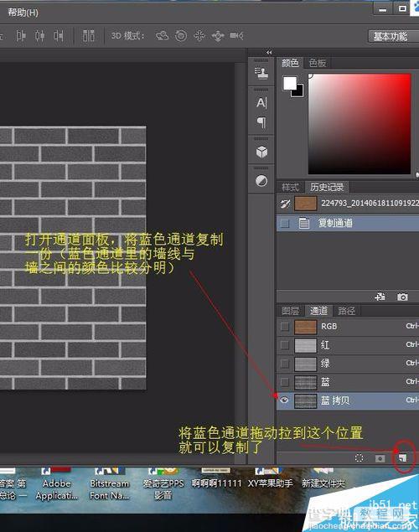Click load channel as selection icon
Viewport: 419px width, 532px height.
click(359, 458)
